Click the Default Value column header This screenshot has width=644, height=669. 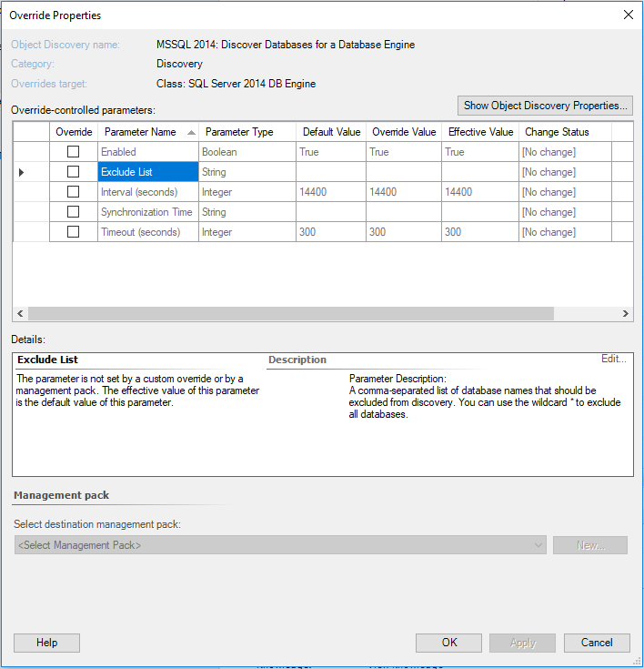(331, 132)
